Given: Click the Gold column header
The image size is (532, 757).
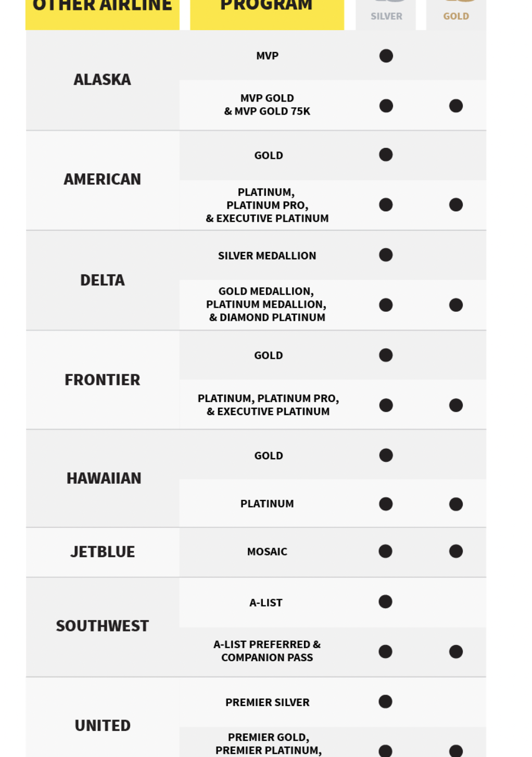Looking at the screenshot, I should [x=456, y=16].
